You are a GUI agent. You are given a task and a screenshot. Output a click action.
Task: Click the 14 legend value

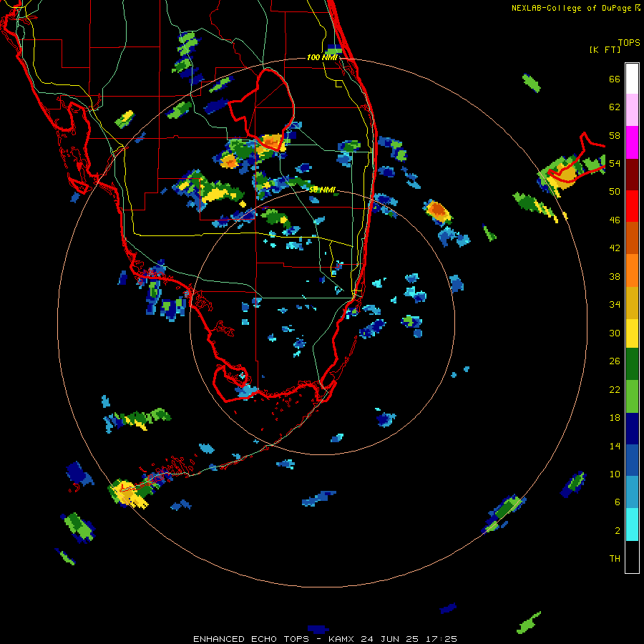pyautogui.click(x=615, y=446)
